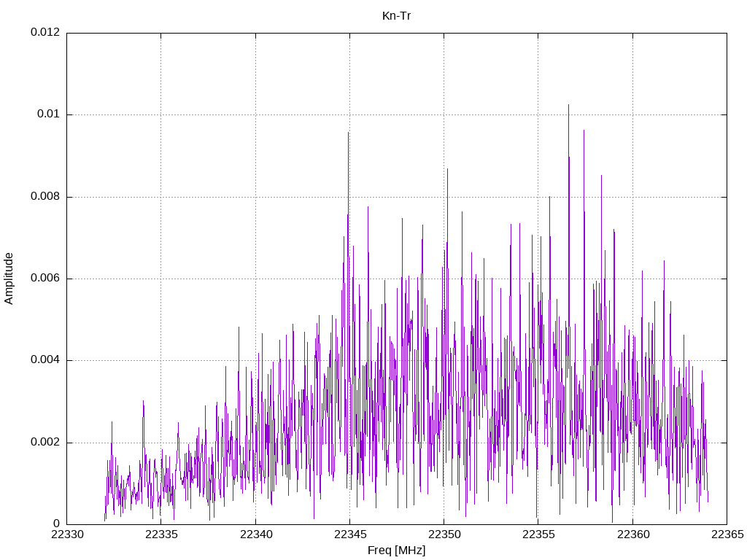Screen dimensions: 747x560
Task: Click the x-axis tick label 22330
Action: pyautogui.click(x=67, y=534)
